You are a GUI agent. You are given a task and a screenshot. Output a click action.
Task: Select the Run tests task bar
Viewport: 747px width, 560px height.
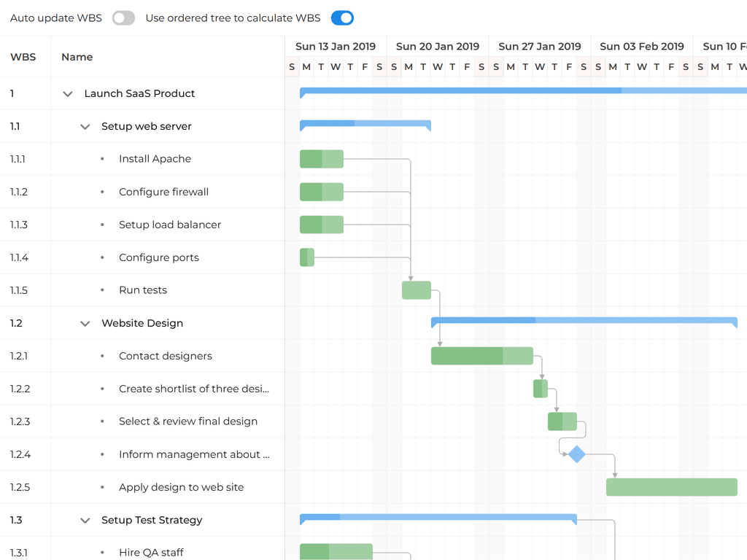(417, 290)
